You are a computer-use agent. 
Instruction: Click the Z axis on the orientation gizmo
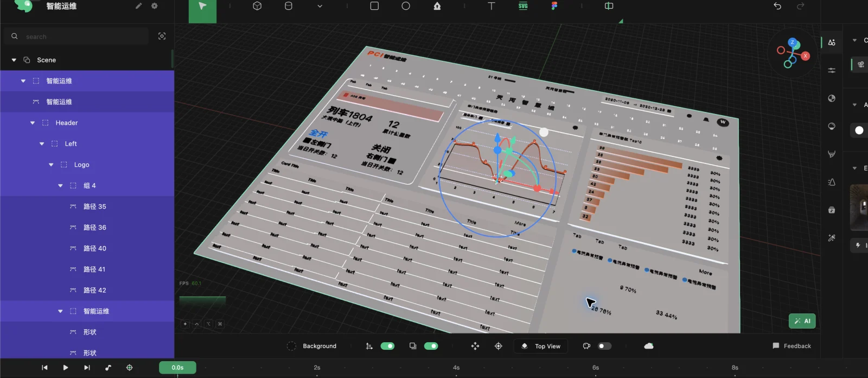(x=793, y=42)
